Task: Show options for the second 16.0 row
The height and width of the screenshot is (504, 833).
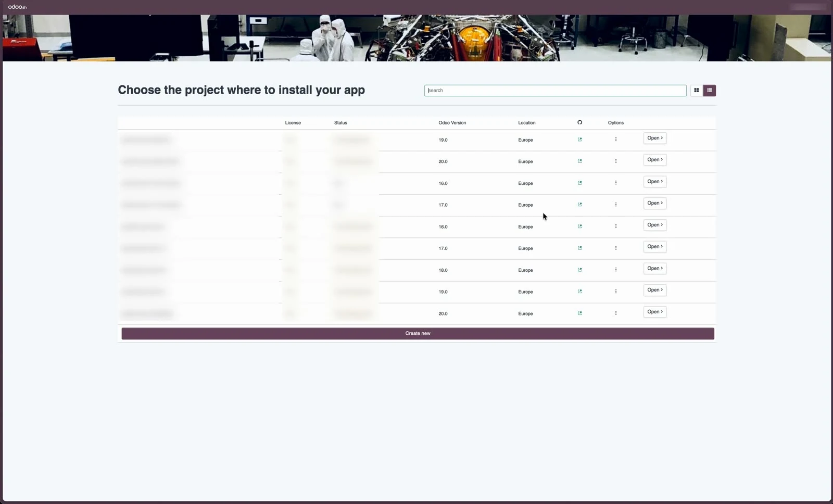Action: click(615, 226)
